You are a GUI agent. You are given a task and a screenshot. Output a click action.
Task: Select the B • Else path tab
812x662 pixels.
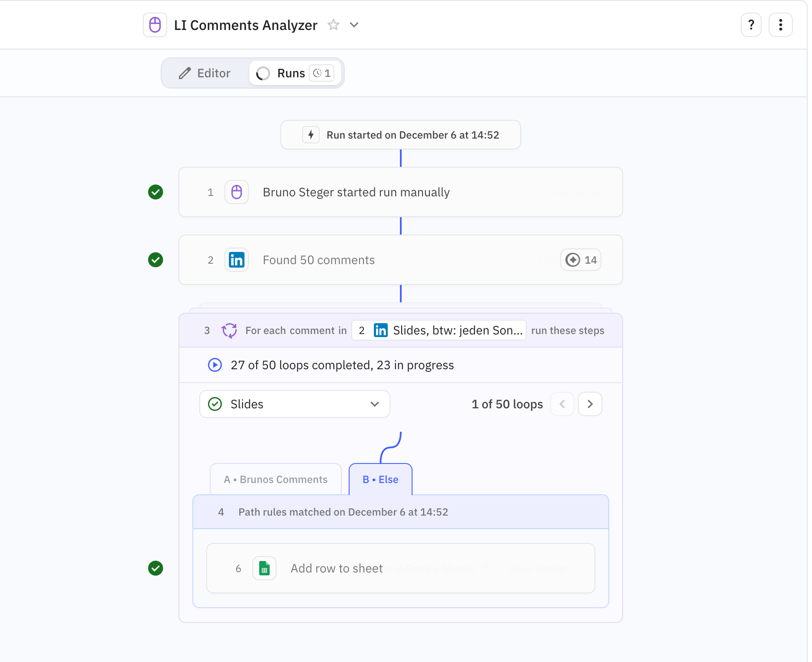(380, 479)
